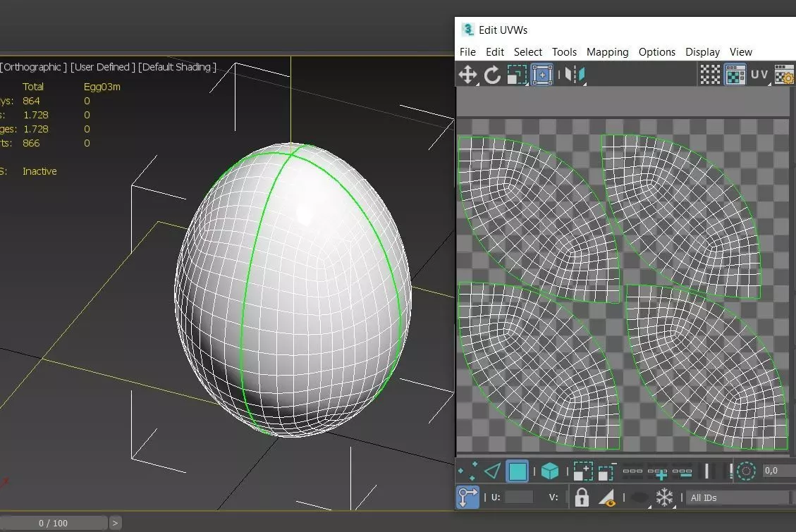
Task: Open the Mirror selected subobjects flyout
Action: pos(575,75)
